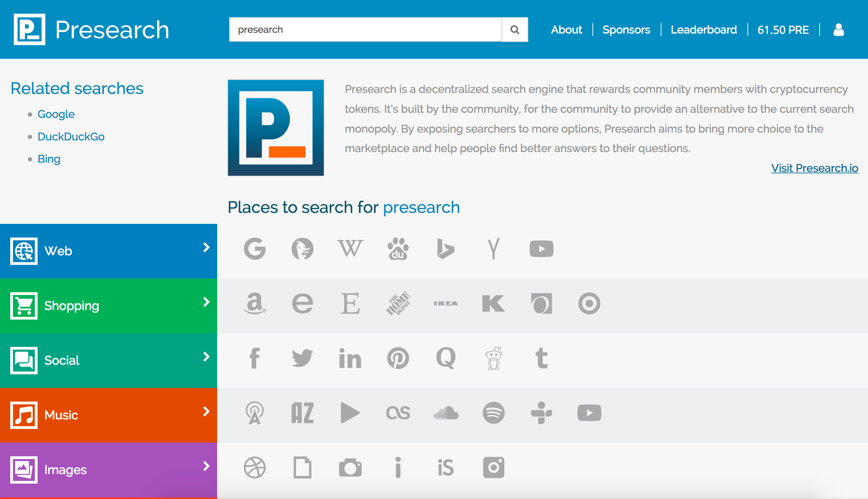Choose the Yandex Y icon

pos(493,249)
